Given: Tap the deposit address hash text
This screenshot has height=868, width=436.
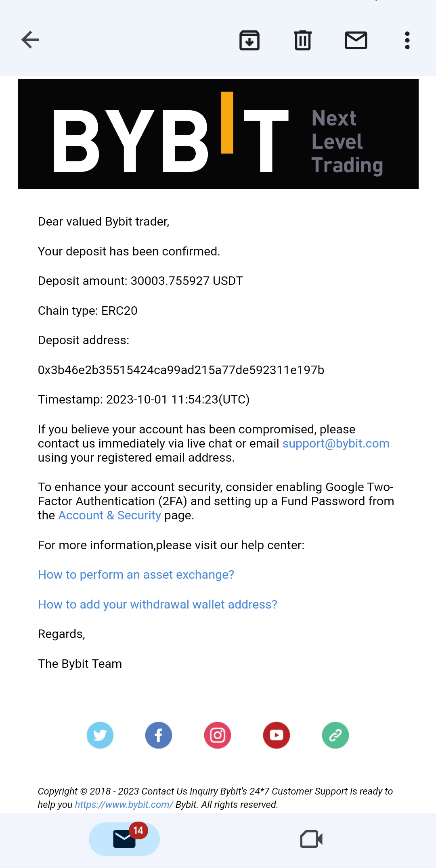Looking at the screenshot, I should coord(181,370).
